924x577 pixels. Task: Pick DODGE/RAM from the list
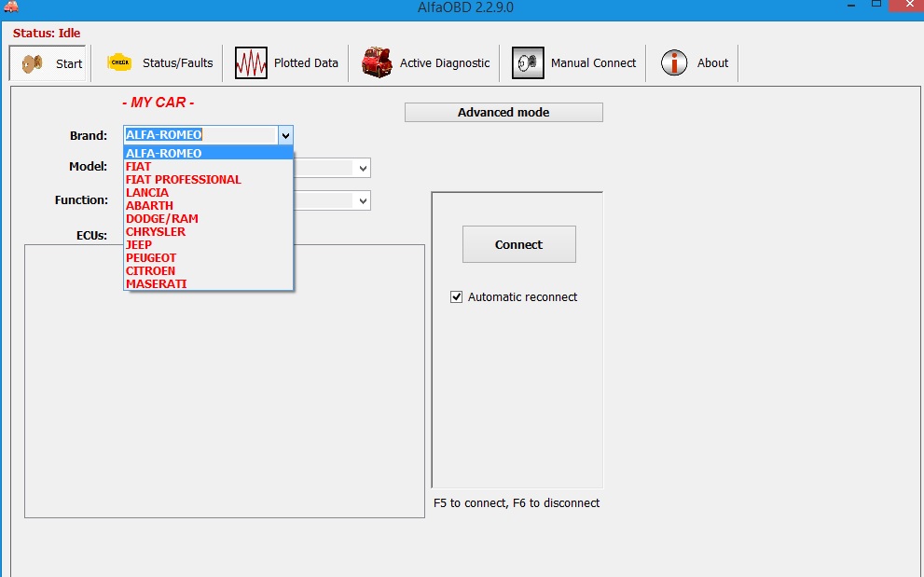click(x=161, y=219)
